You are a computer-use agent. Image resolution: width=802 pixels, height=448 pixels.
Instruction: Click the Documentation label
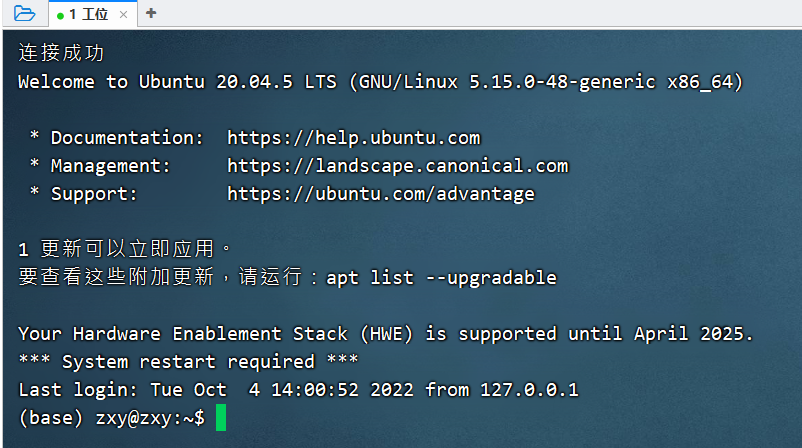coord(127,138)
